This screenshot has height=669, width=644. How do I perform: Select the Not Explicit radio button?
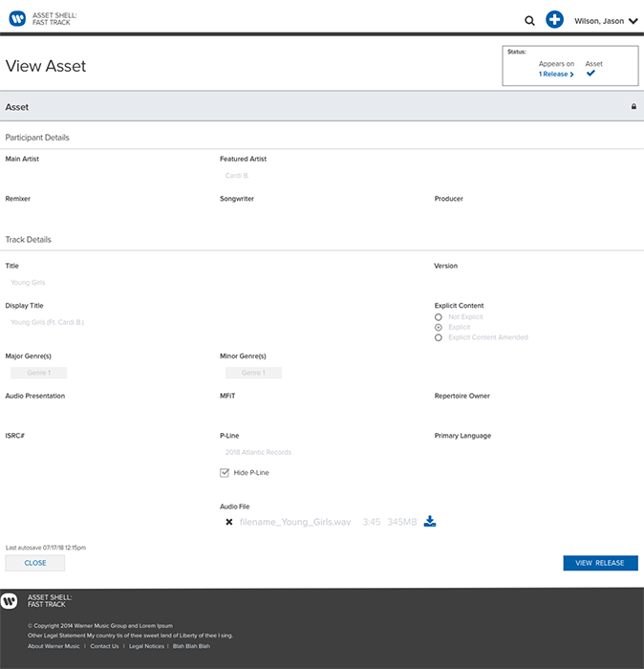tap(439, 316)
